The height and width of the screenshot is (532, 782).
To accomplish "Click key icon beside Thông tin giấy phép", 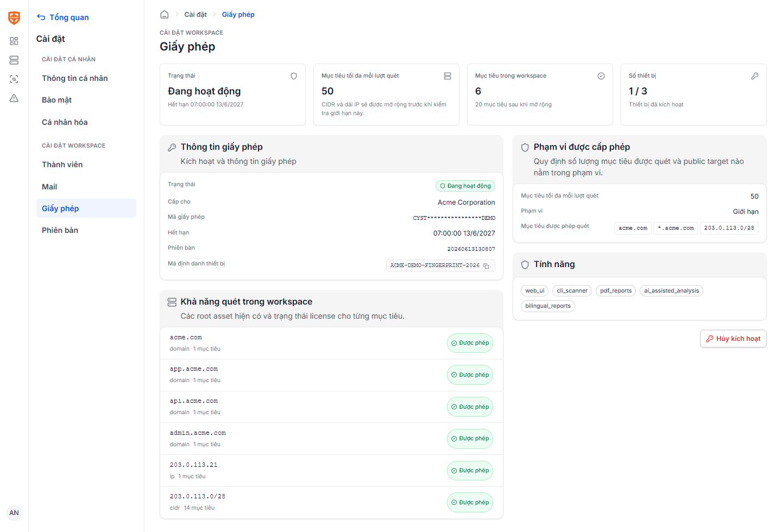I will click(x=172, y=147).
